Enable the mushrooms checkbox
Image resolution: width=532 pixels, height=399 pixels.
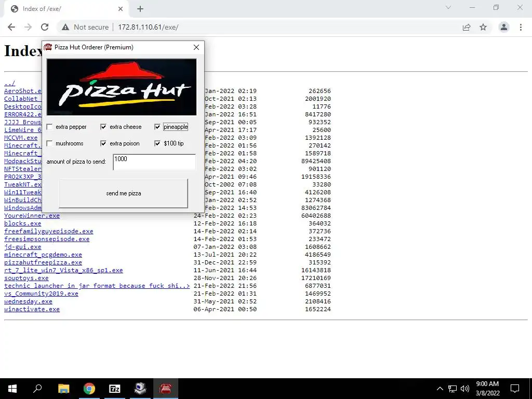coord(50,143)
